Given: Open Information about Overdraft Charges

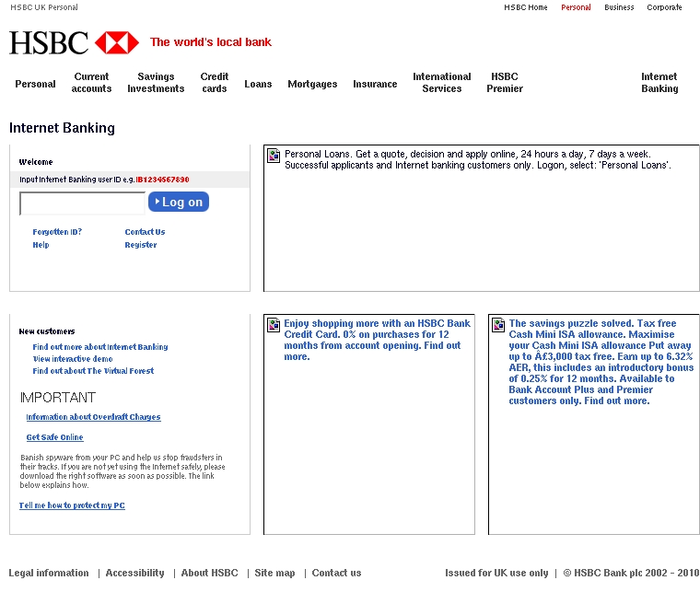Looking at the screenshot, I should (93, 417).
